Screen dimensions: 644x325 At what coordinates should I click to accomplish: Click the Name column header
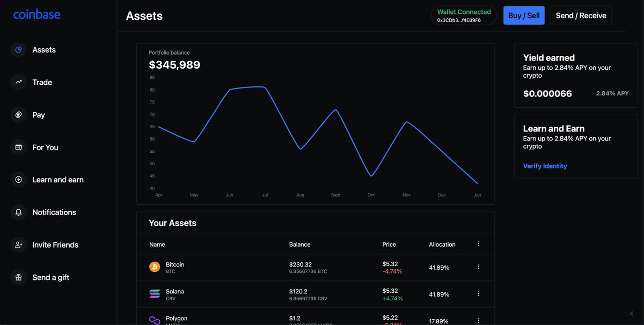click(157, 244)
